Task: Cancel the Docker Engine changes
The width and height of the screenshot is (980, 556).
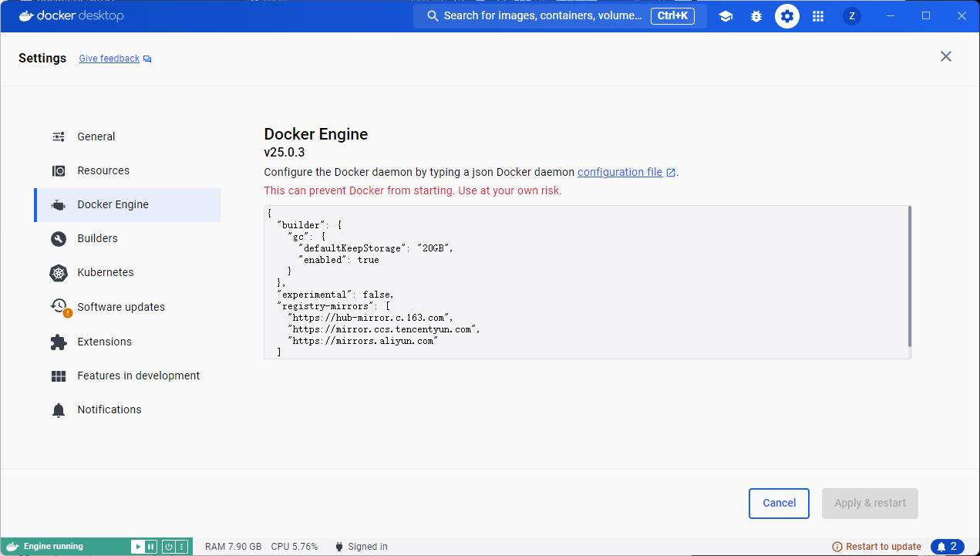Action: 779,503
